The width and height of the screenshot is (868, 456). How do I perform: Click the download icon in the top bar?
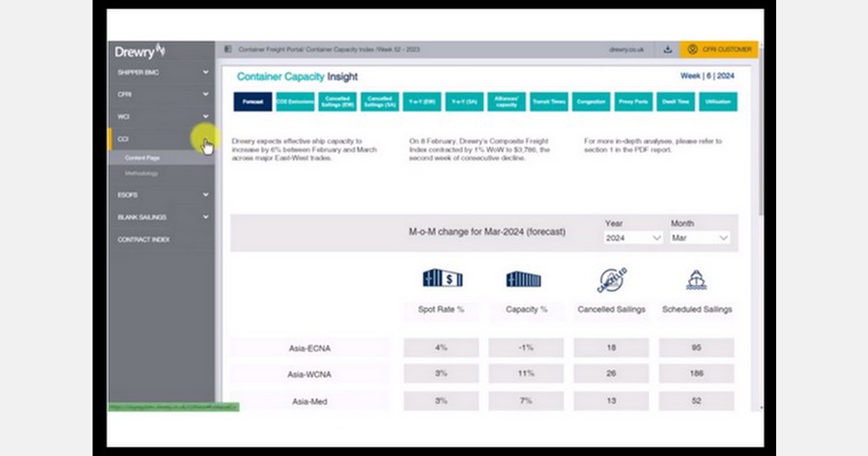coord(666,50)
